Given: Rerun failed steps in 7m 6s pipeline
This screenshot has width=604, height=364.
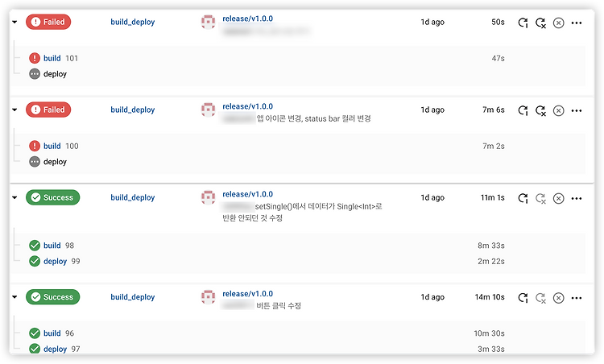Looking at the screenshot, I should pos(541,110).
